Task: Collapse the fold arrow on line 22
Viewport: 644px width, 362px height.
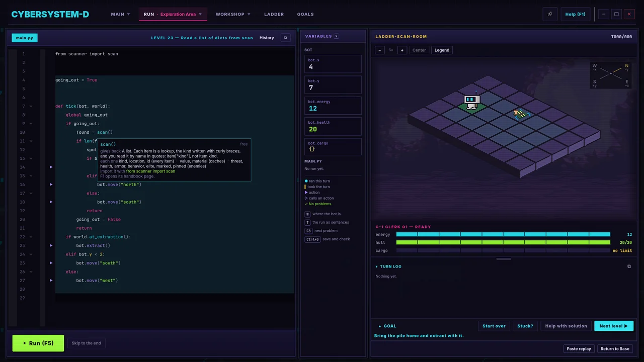Action: 31,237
